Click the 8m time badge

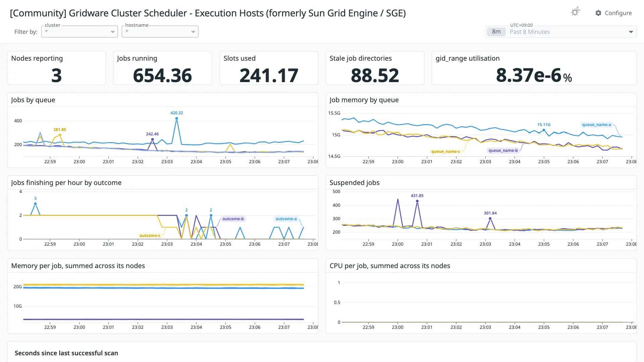point(496,32)
